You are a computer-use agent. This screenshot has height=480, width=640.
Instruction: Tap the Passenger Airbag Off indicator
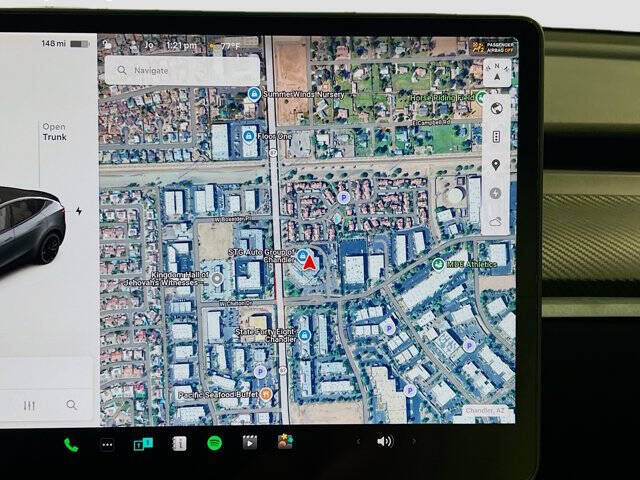pos(493,47)
